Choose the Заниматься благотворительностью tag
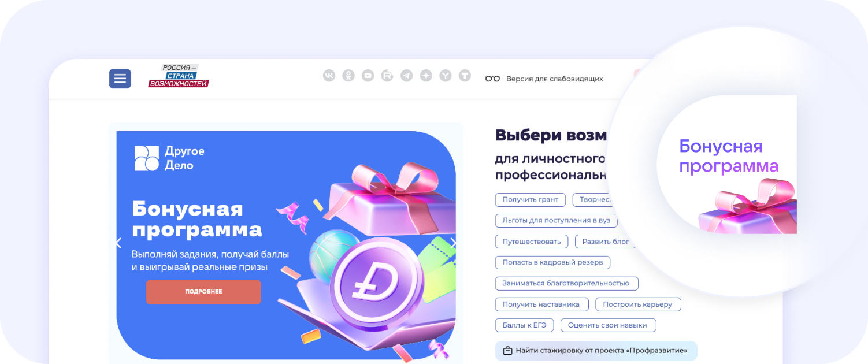Viewport: 868px width, 364px height. coord(566,283)
